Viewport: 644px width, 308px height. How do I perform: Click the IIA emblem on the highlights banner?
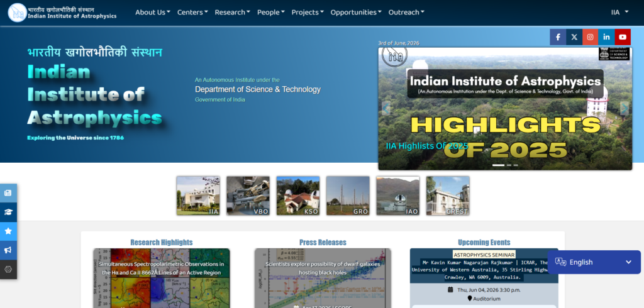394,55
